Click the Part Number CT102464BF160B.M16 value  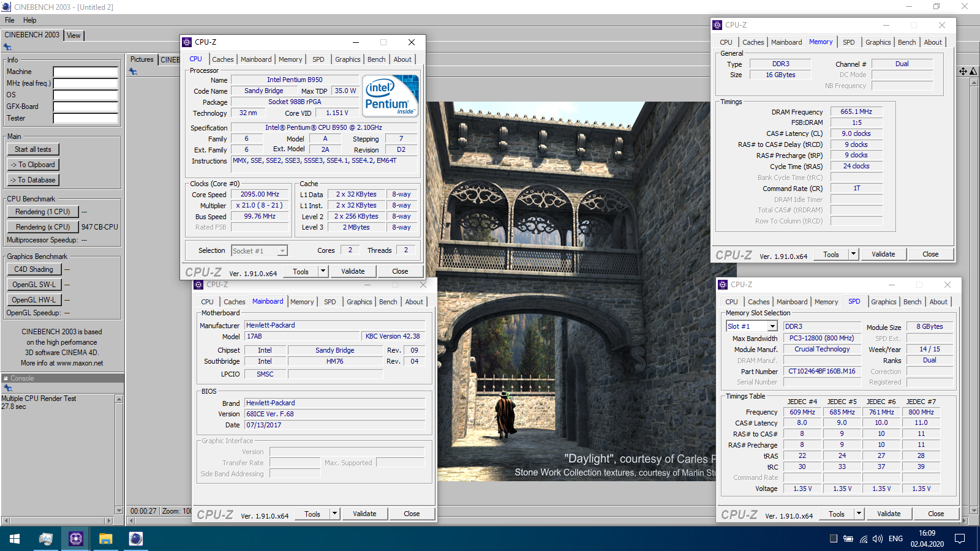pyautogui.click(x=822, y=371)
